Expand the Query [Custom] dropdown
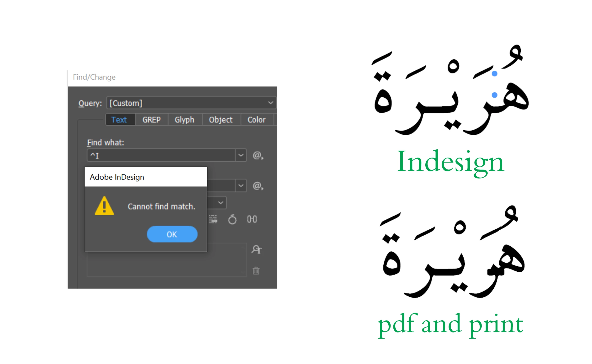The image size is (592, 364). coord(271,103)
